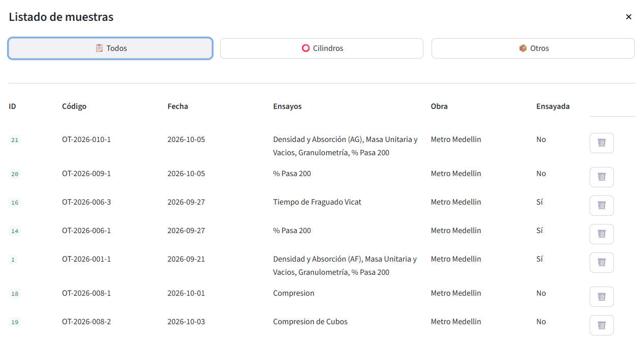Select the Todos filter tab
This screenshot has height=341, width=644.
click(110, 48)
